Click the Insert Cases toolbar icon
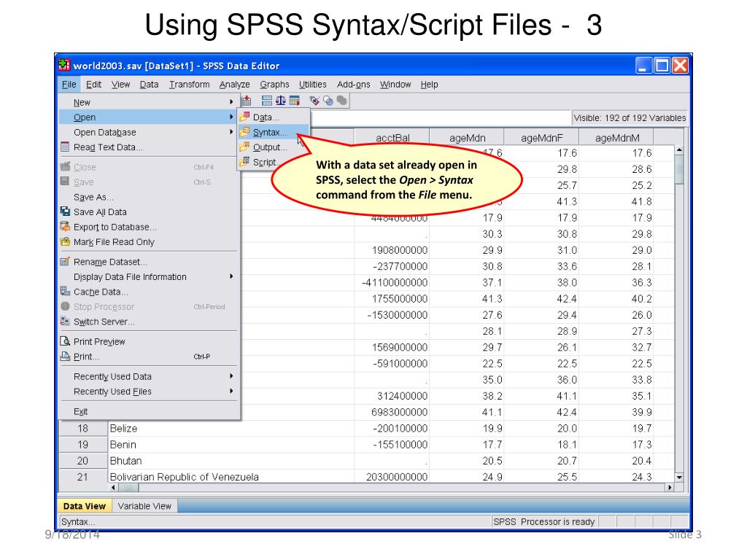The image size is (747, 560). coord(247,101)
